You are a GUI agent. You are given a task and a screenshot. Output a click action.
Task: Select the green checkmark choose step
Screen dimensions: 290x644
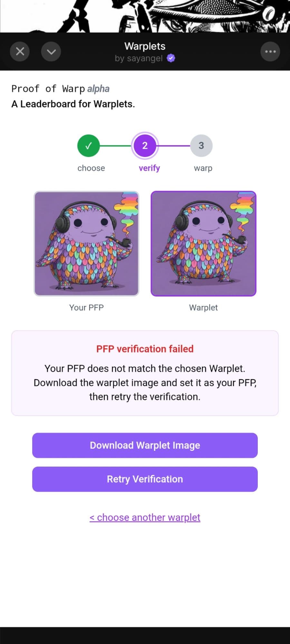(88, 146)
